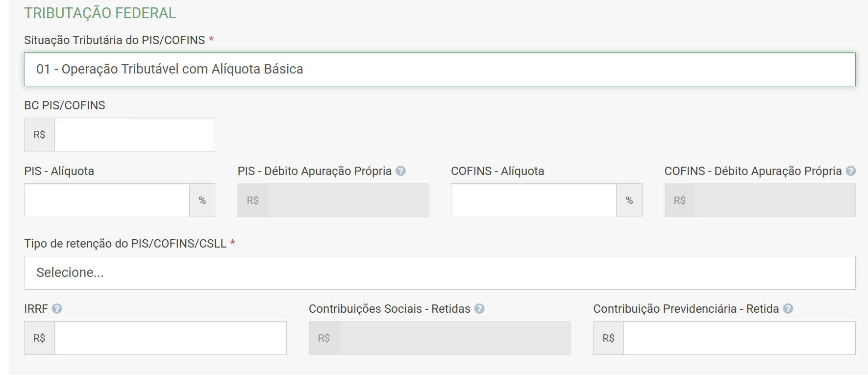Click help icon beside Contribuições Sociais - Retidas
868x375 pixels.
[479, 309]
